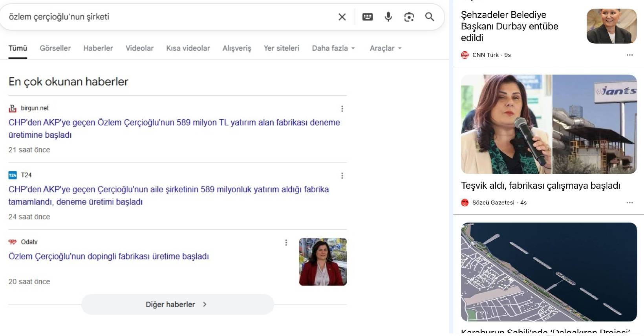The width and height of the screenshot is (644, 336).
Task: Click the magnifying glass search button
Action: 430,17
